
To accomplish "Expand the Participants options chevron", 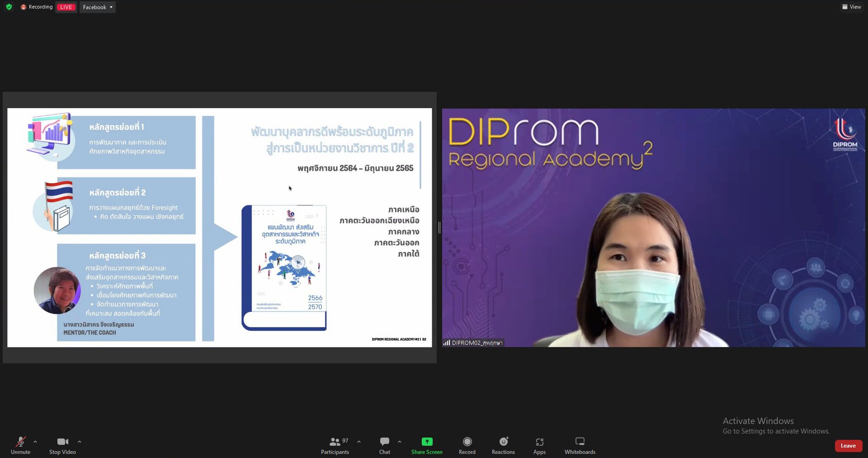I will point(359,442).
